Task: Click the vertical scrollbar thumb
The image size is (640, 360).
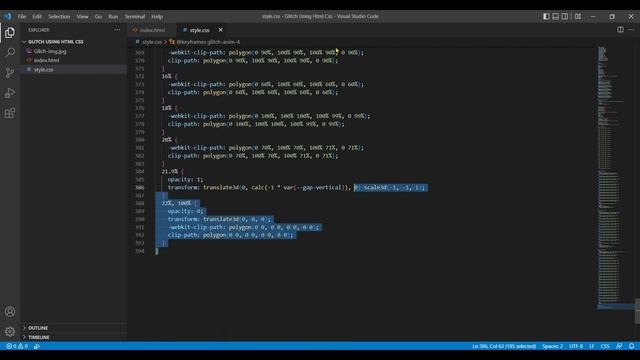Action: 637,311
